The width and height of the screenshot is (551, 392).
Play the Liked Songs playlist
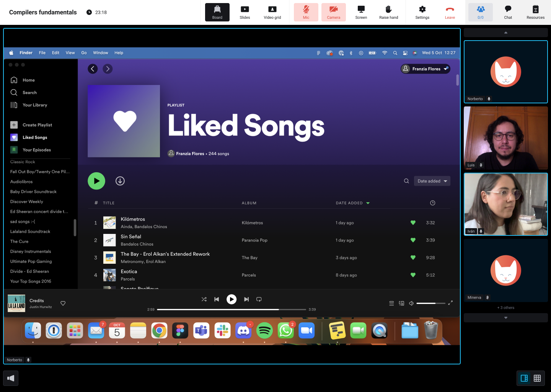tap(96, 181)
